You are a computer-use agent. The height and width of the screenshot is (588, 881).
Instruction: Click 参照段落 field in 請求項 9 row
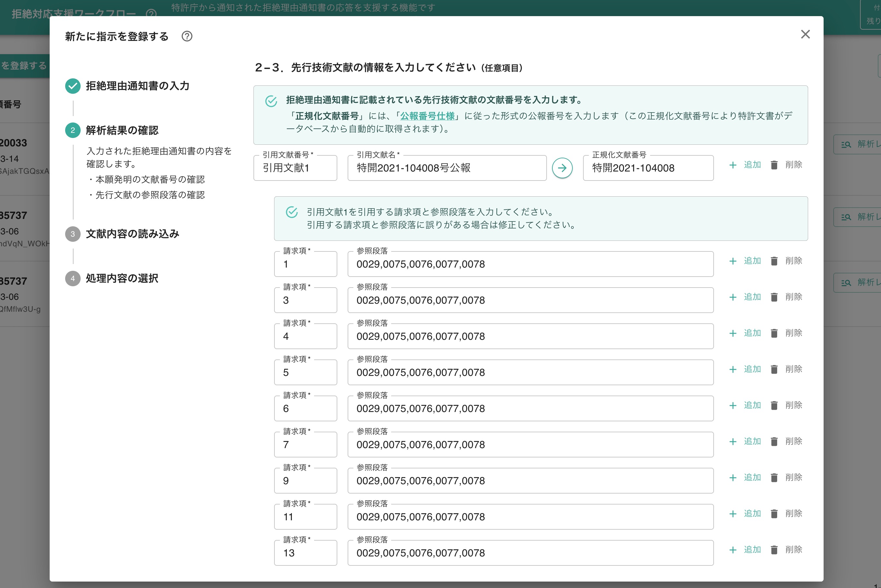pos(530,481)
